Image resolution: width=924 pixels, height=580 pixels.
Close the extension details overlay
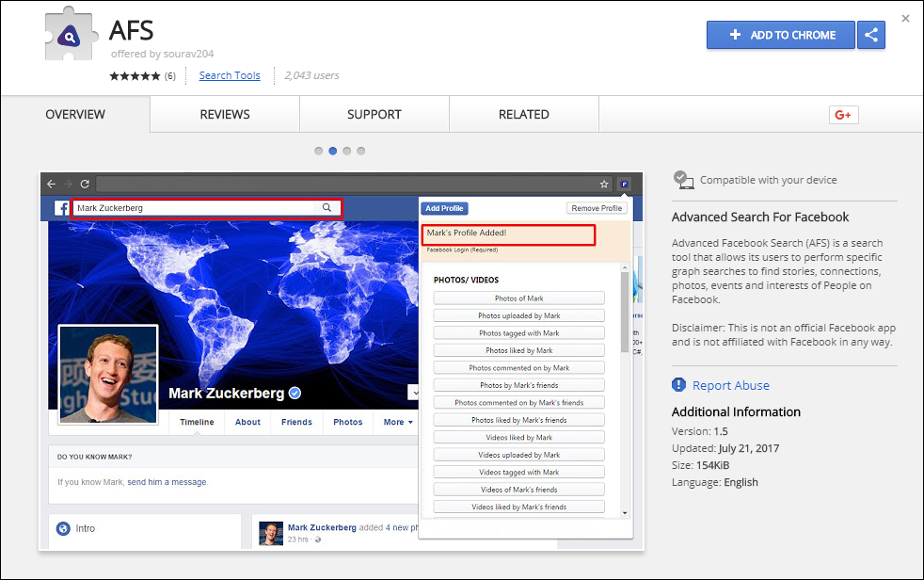pos(905,18)
